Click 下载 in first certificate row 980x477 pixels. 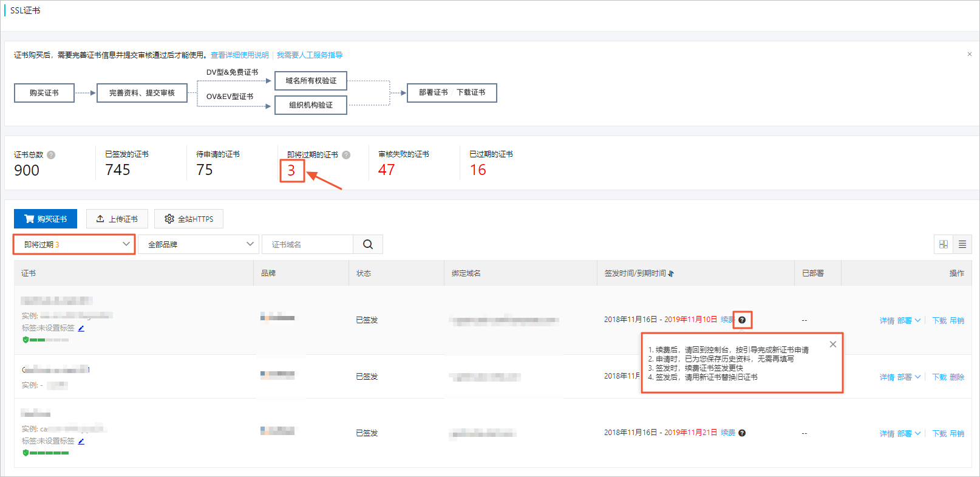coord(939,320)
